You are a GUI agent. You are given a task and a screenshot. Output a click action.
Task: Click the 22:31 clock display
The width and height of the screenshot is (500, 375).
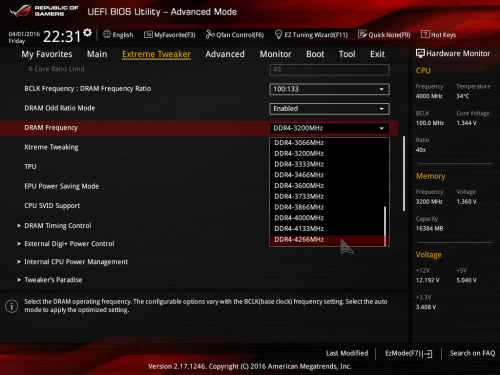tap(62, 36)
